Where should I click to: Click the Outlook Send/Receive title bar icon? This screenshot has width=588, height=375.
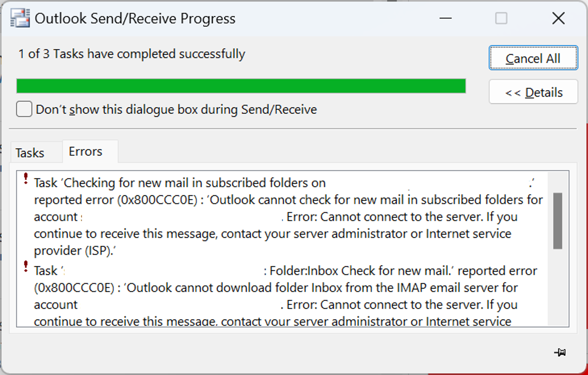click(x=20, y=18)
